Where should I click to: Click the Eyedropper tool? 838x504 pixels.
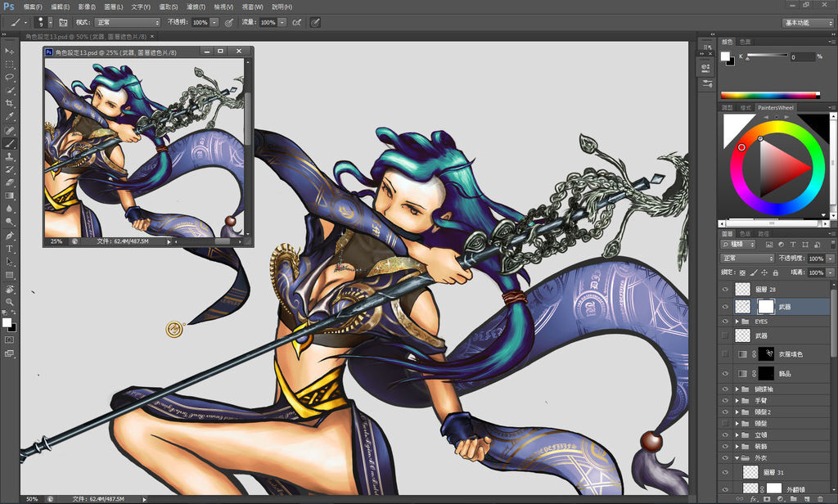(x=10, y=116)
